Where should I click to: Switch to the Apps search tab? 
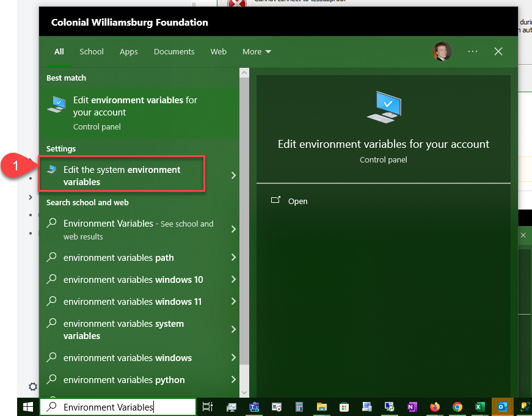click(129, 51)
